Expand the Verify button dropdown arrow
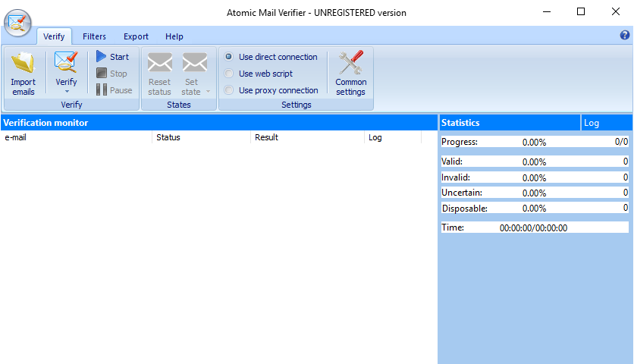 click(x=67, y=92)
